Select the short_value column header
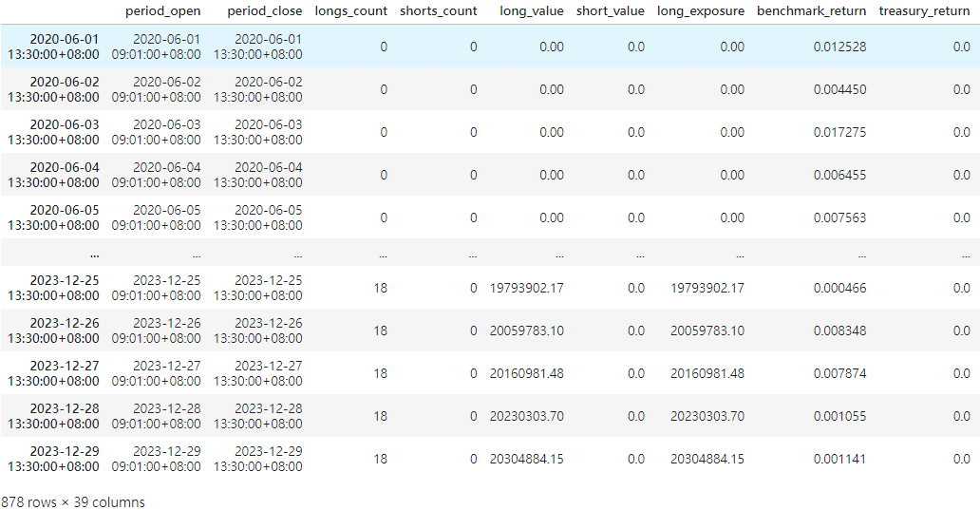Screen dimensions: 980x510 click(611, 11)
